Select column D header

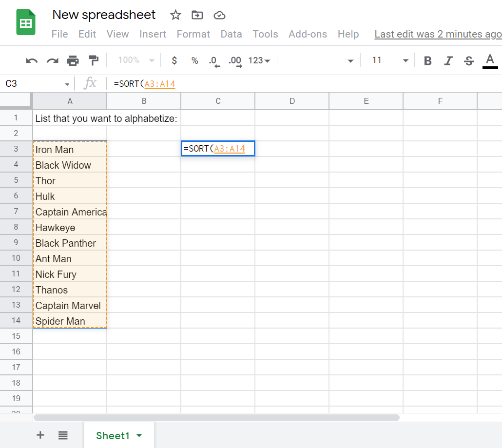click(x=292, y=101)
